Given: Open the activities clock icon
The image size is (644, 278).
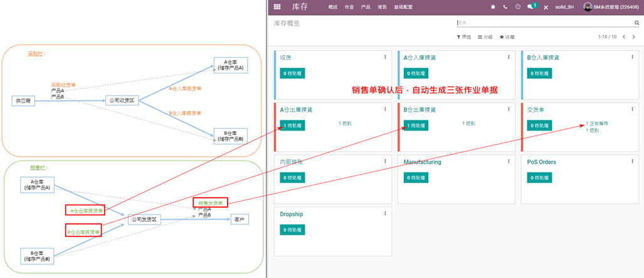Looking at the screenshot, I should coord(517,7).
